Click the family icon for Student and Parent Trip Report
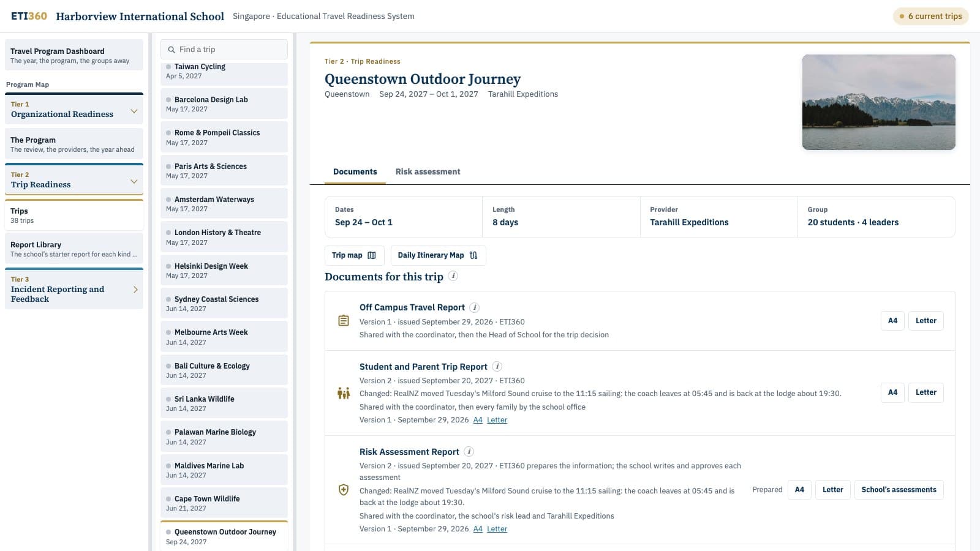The image size is (980, 551). pyautogui.click(x=344, y=393)
